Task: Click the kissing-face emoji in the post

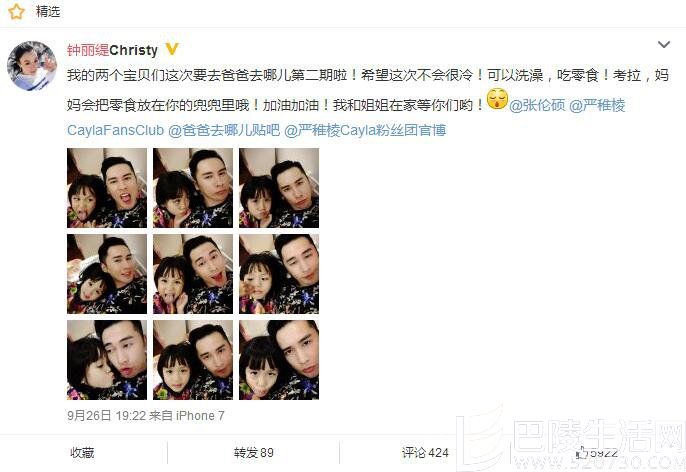Action: pos(497,99)
